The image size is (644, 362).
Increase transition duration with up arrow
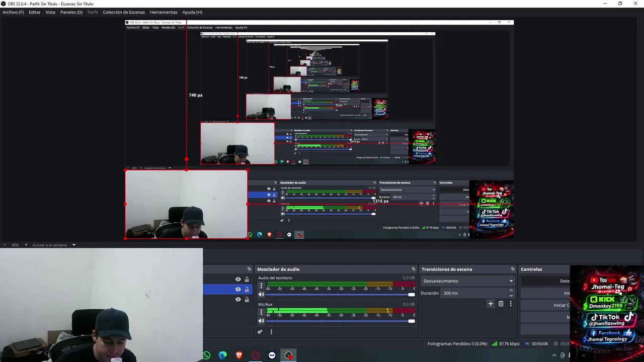tap(511, 291)
